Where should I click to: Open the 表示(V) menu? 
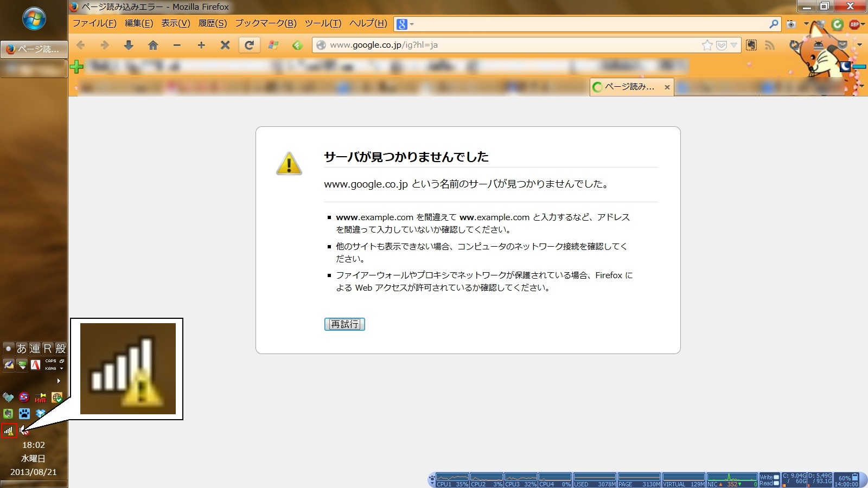point(176,23)
